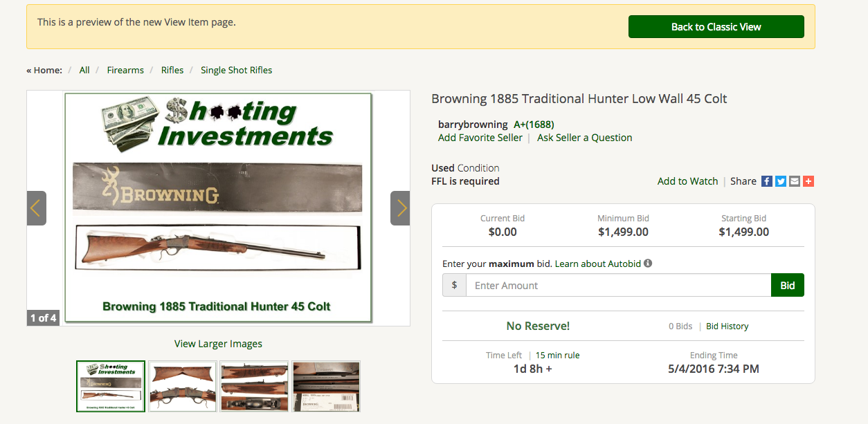Viewport: 868px width, 424px height.
Task: Click the green Bid button
Action: click(788, 285)
